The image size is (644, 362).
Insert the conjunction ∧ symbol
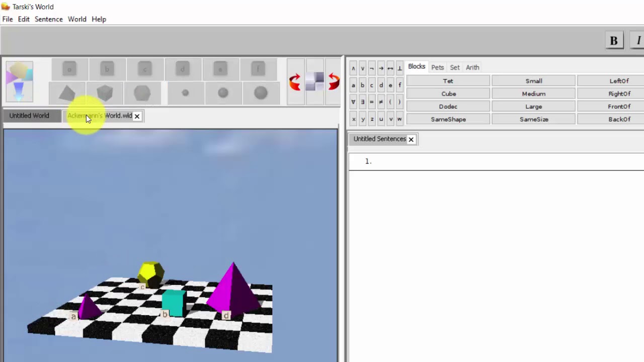click(x=353, y=68)
